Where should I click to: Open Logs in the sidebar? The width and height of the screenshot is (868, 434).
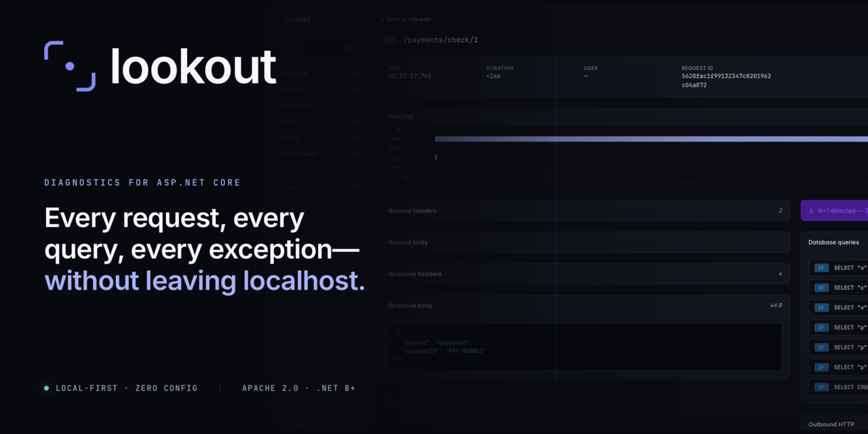[314, 121]
